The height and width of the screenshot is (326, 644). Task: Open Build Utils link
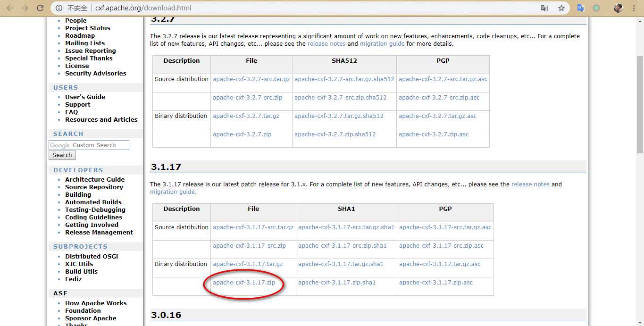(x=82, y=271)
